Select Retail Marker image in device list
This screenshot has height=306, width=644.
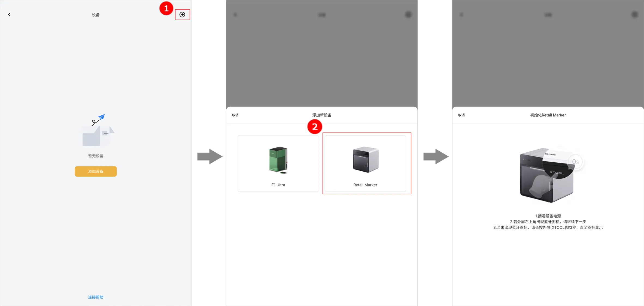click(366, 160)
